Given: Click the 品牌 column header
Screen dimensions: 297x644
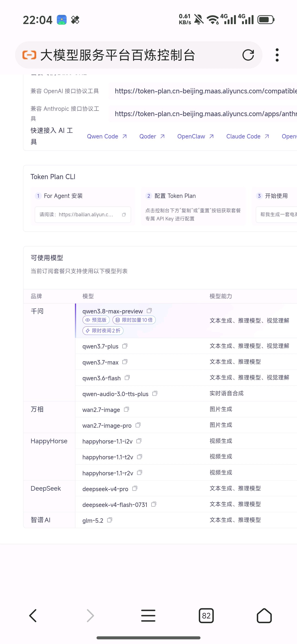Looking at the screenshot, I should click(36, 296).
